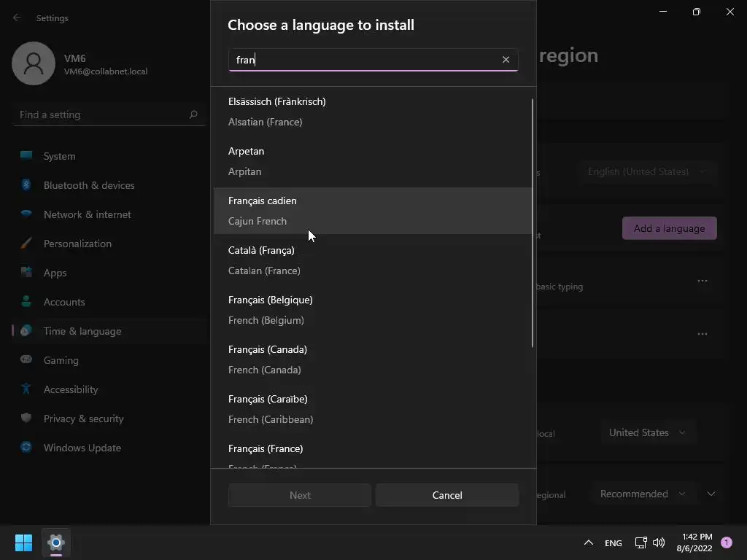Go back with Settings back arrow

click(18, 17)
